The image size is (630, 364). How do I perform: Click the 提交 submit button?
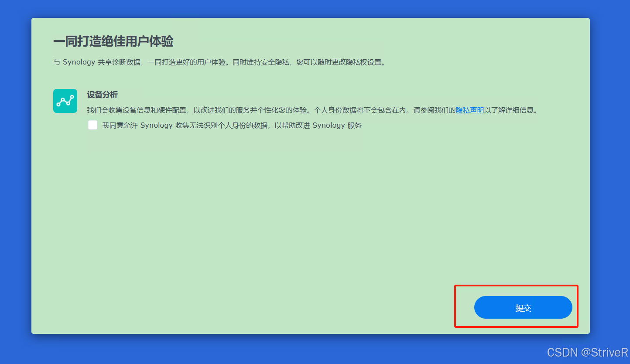(x=523, y=307)
